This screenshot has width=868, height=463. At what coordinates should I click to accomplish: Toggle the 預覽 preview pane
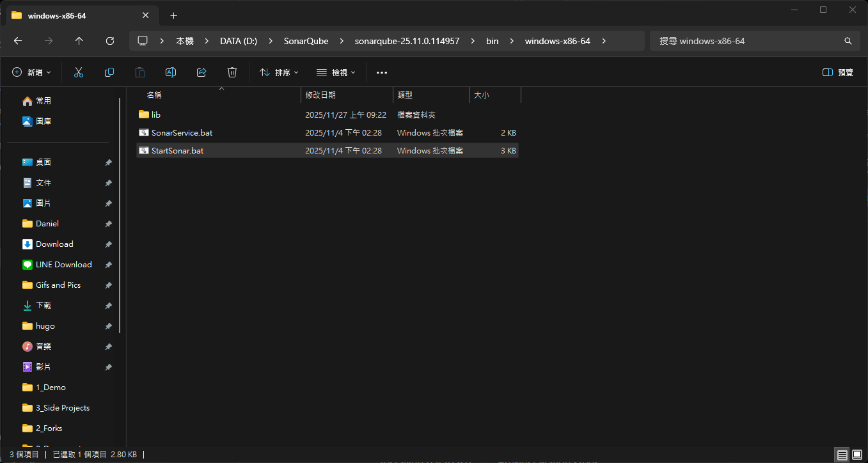click(x=838, y=73)
